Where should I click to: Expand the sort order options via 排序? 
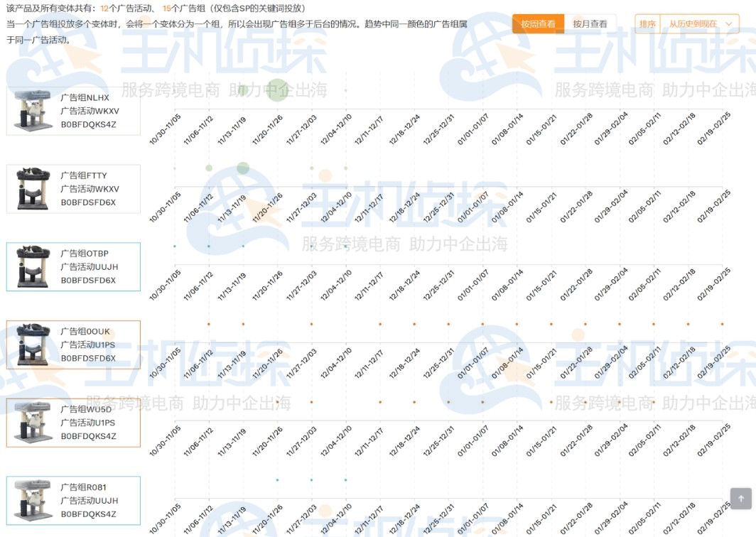(647, 23)
